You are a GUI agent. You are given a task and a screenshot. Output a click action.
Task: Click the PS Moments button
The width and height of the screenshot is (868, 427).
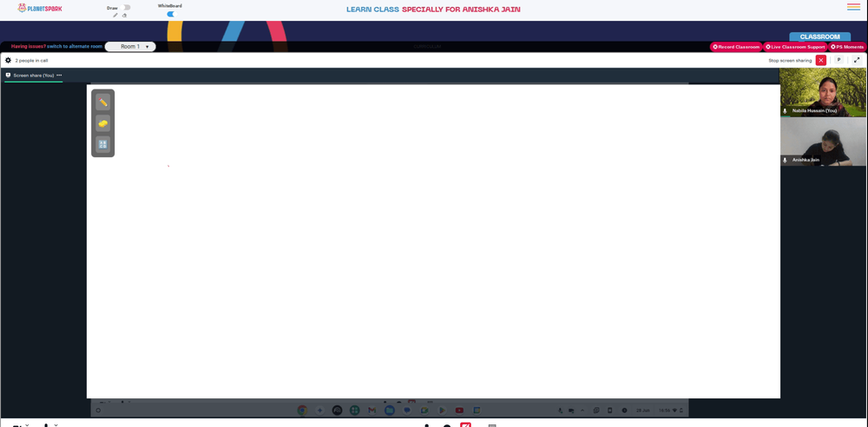click(847, 47)
